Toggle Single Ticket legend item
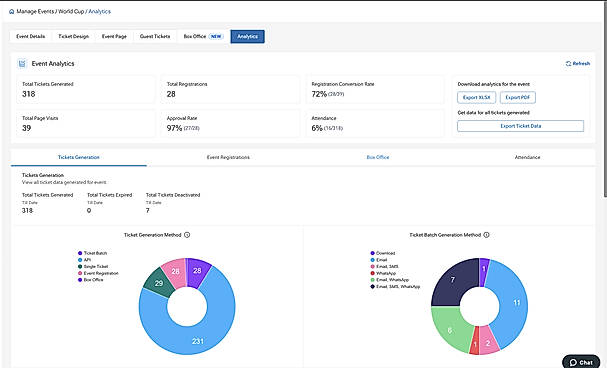Viewport: 607px width, 368px height. (x=93, y=267)
